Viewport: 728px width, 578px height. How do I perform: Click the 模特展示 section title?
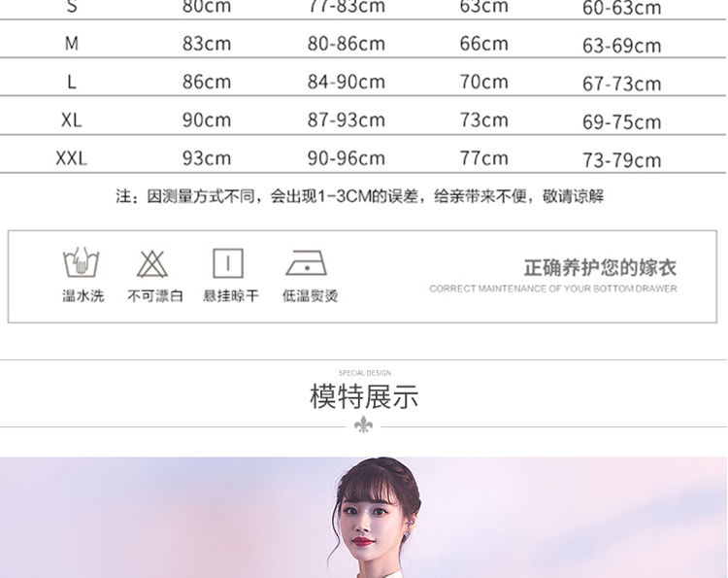point(364,396)
